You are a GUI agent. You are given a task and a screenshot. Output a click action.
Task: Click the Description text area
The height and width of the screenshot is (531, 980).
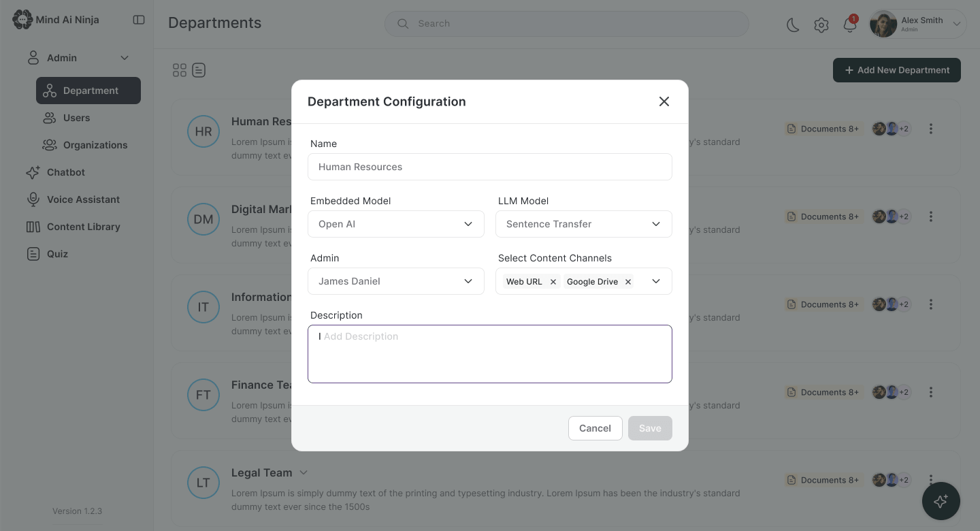coord(490,354)
